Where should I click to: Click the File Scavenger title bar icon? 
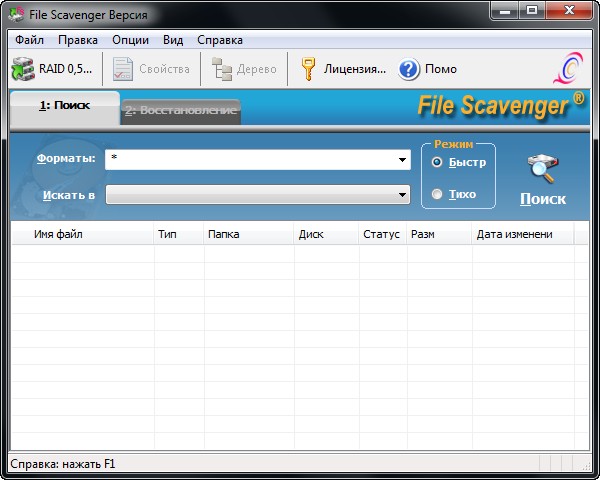pyautogui.click(x=16, y=15)
